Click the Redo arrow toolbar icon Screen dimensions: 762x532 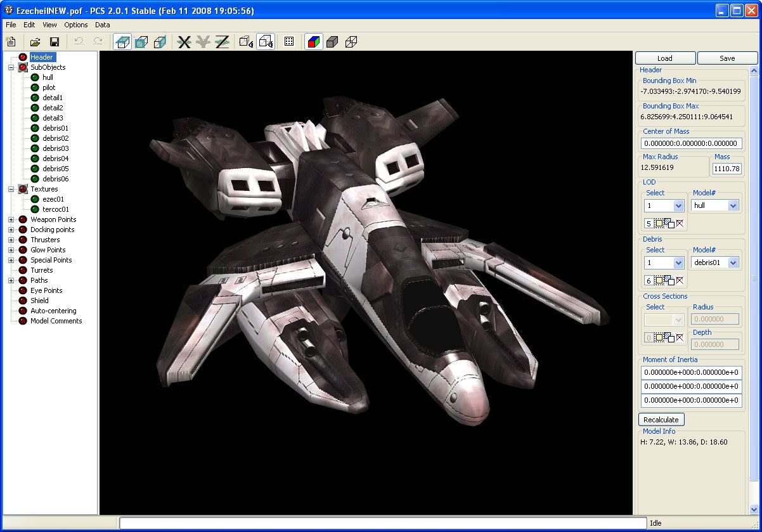(x=98, y=42)
